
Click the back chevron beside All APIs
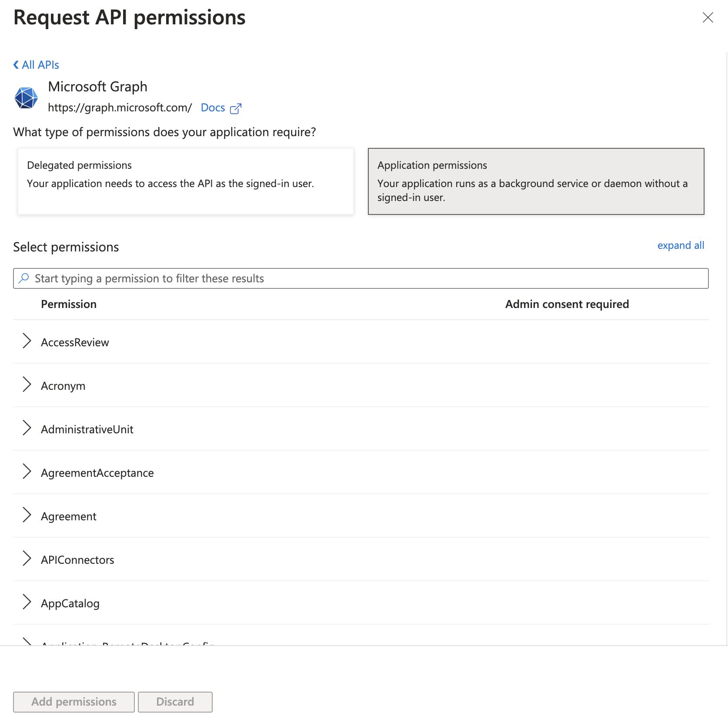[x=16, y=64]
